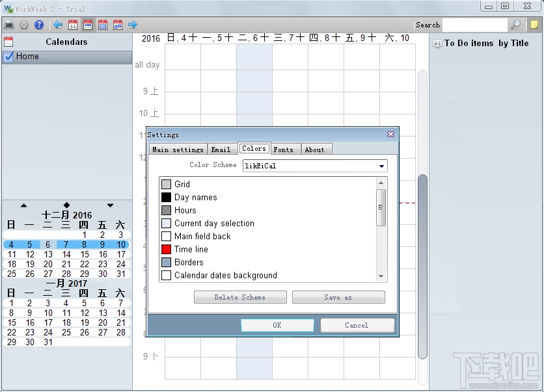Image resolution: width=544 pixels, height=392 pixels.
Task: Click 'To Do items by Title' heading
Action: click(x=486, y=44)
